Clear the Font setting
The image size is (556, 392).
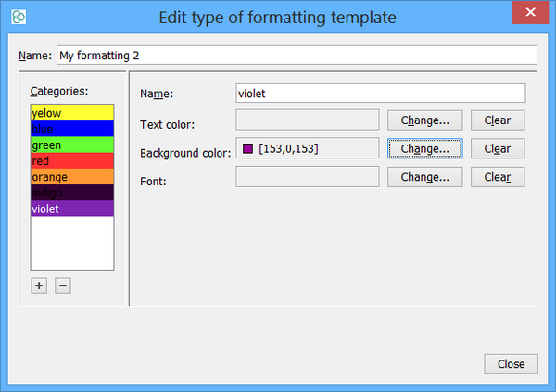(497, 177)
